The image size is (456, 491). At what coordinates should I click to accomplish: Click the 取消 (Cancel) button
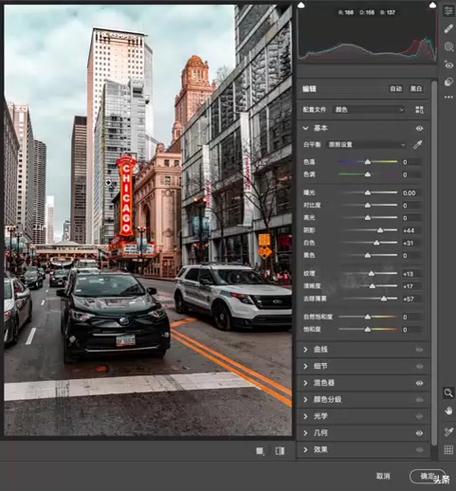pyautogui.click(x=383, y=476)
